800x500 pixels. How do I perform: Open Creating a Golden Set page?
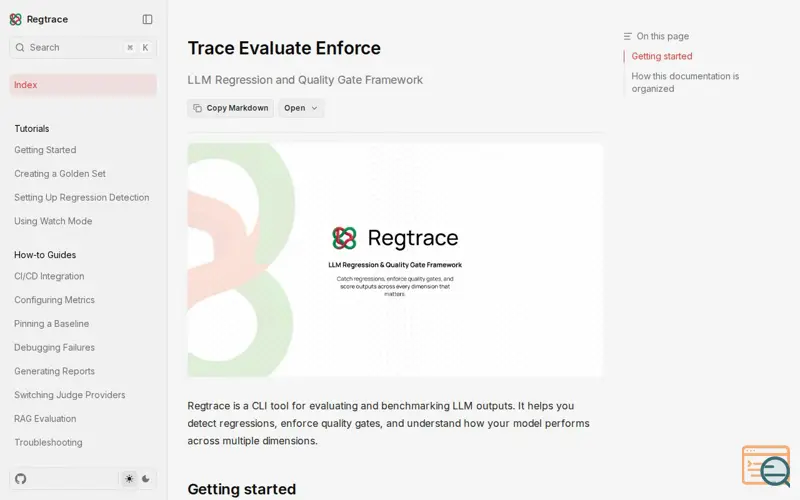(60, 173)
